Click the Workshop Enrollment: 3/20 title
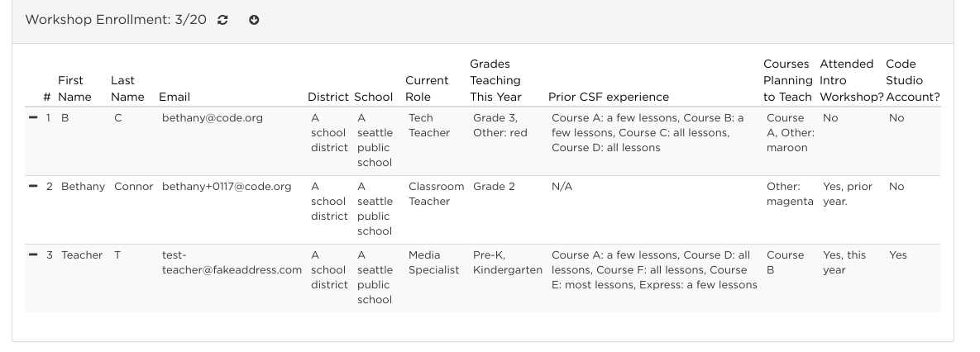The width and height of the screenshot is (980, 352). point(116,20)
